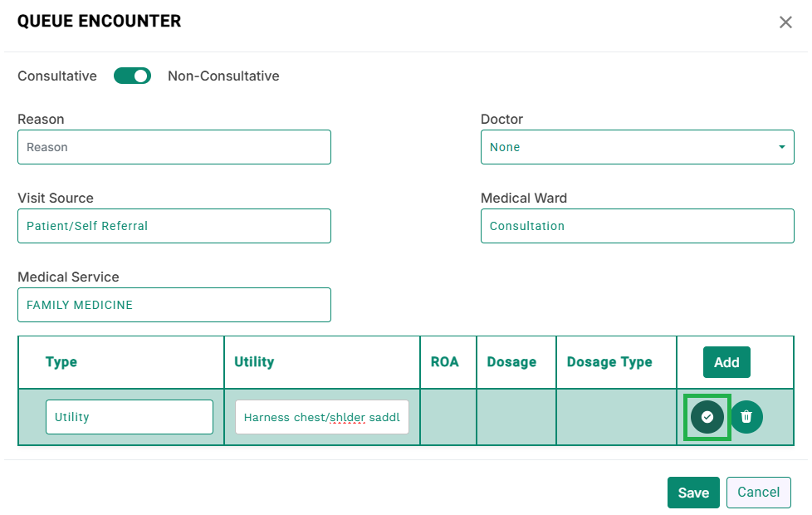Open the Doctor dropdown showing None
This screenshot has width=812, height=515.
[637, 147]
